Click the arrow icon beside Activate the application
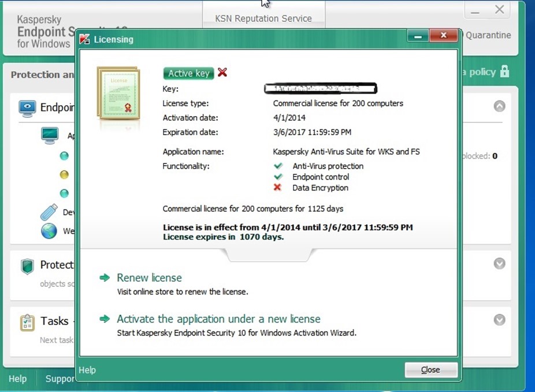The width and height of the screenshot is (535, 392). (105, 319)
